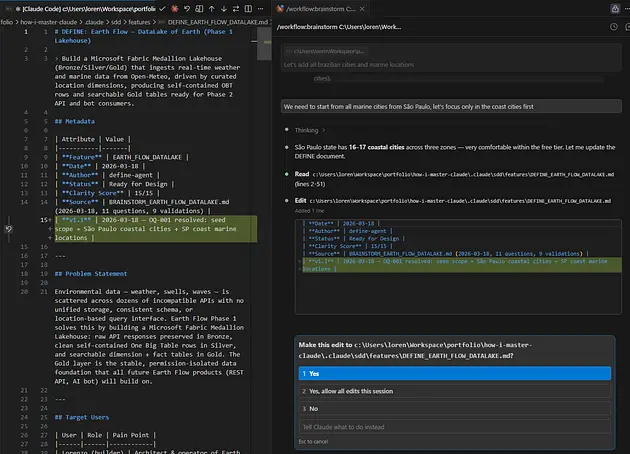Open the features folder in the breadcrumb
Screen dimensions: 630x454
(139, 22)
